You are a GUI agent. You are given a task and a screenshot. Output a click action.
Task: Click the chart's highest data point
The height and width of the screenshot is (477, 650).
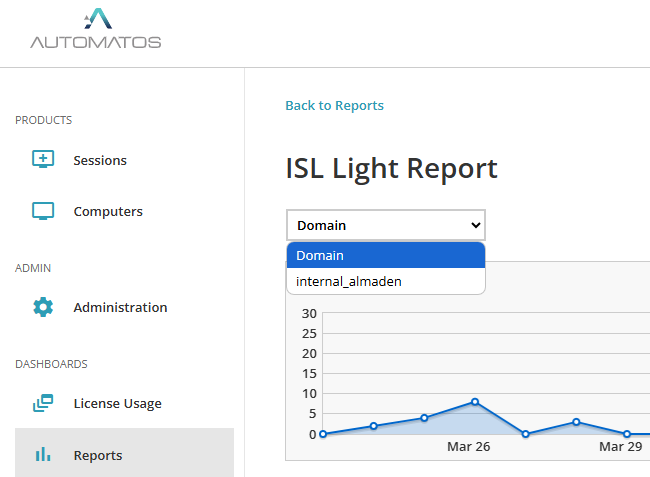475,402
